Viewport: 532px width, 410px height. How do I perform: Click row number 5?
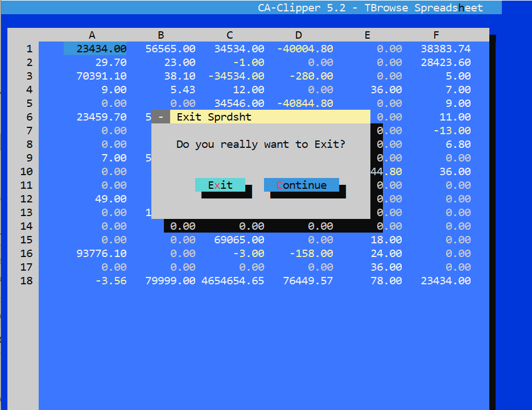[x=30, y=103]
